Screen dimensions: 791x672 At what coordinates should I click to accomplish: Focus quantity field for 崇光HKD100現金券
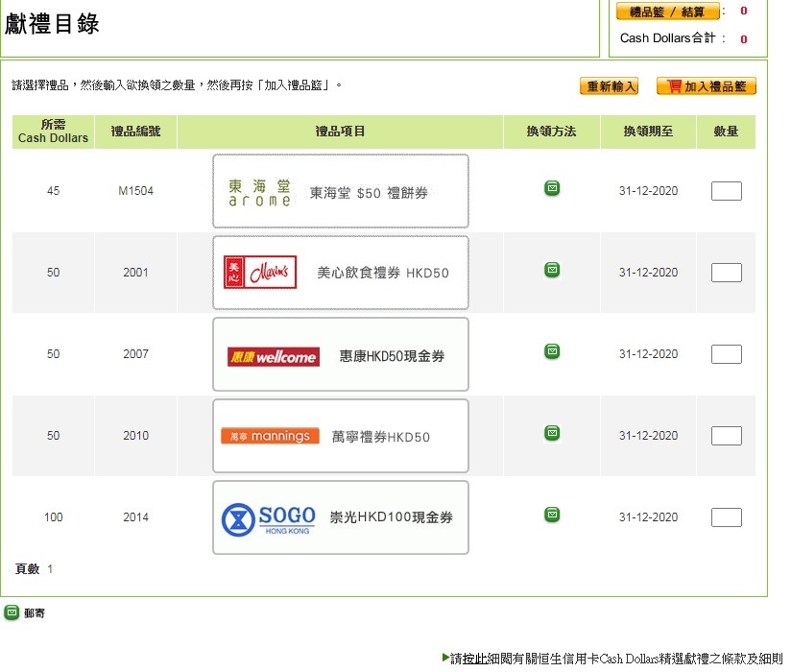(726, 517)
